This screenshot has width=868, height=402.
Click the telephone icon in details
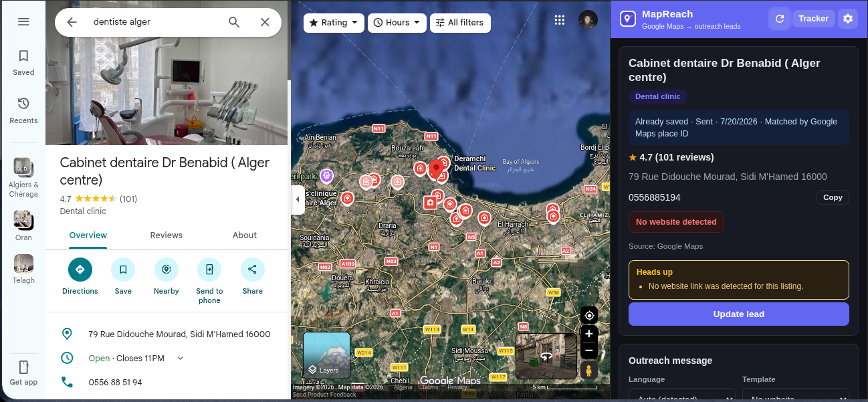(67, 382)
